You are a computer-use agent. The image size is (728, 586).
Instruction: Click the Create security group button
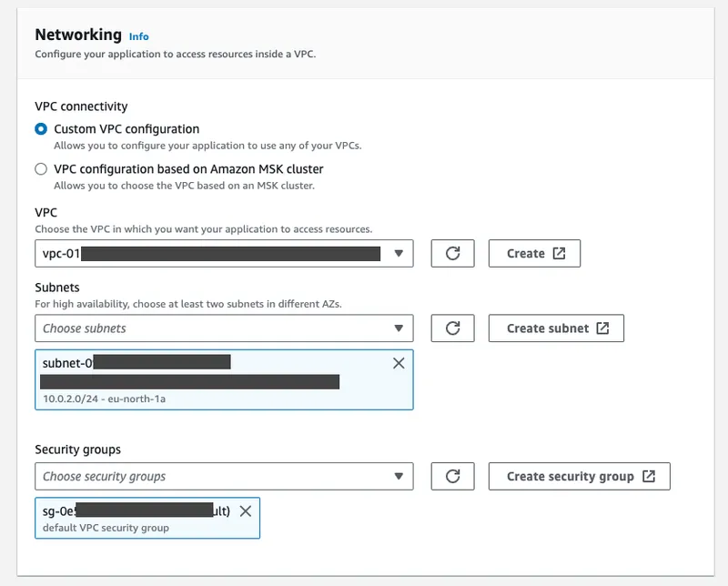pyautogui.click(x=579, y=476)
